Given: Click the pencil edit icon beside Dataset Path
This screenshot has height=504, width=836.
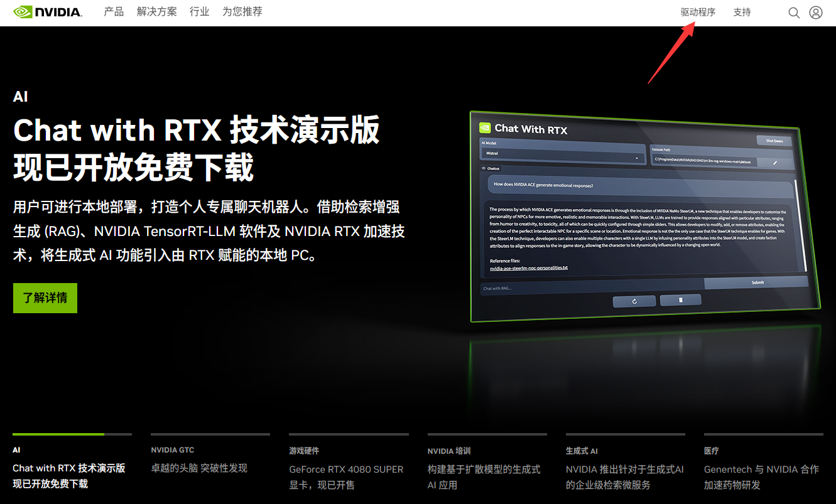Looking at the screenshot, I should (774, 163).
